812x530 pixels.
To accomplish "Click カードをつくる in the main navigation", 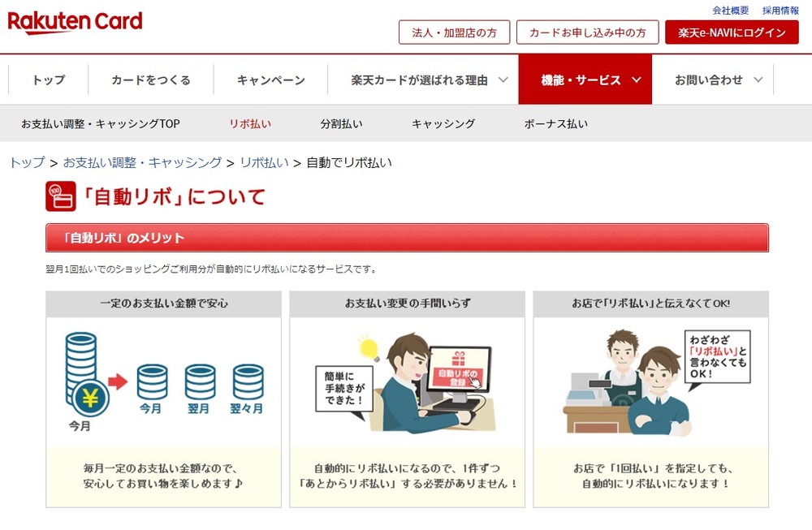I will pyautogui.click(x=151, y=80).
